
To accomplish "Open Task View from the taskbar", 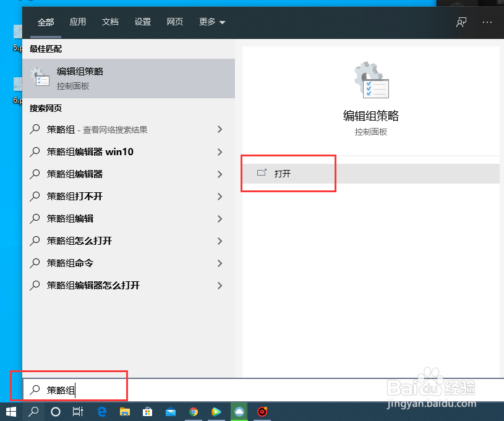I will 77,412.
